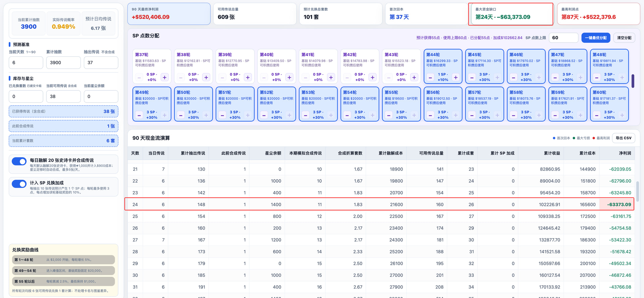Click the 天数 column header

(x=135, y=153)
